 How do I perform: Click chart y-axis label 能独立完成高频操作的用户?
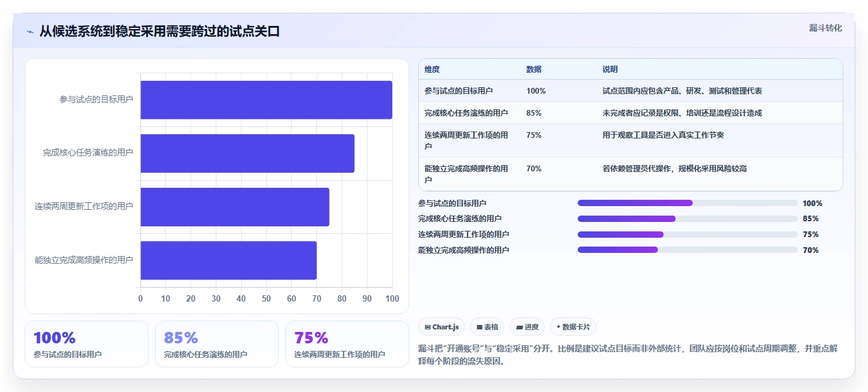coord(84,260)
